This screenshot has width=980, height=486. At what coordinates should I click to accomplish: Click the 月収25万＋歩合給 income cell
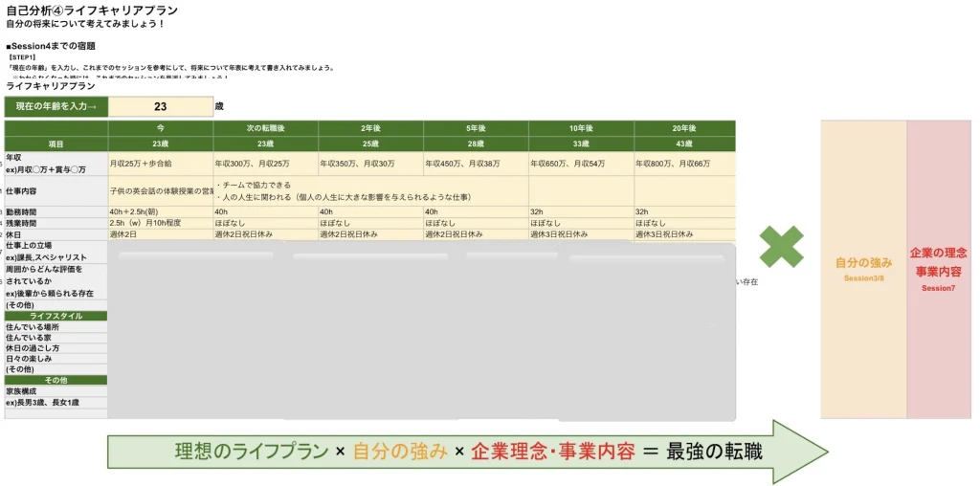click(x=160, y=164)
